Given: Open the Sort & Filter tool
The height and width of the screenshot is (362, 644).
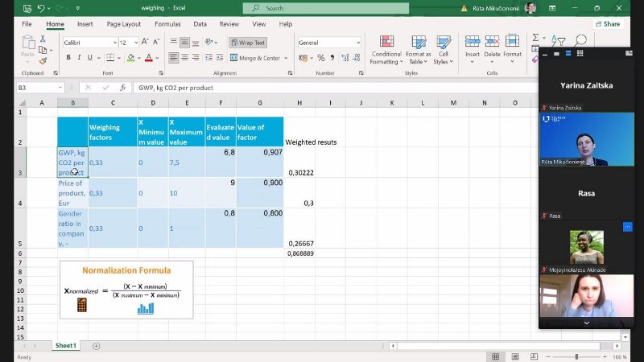Looking at the screenshot, I should (558, 40).
